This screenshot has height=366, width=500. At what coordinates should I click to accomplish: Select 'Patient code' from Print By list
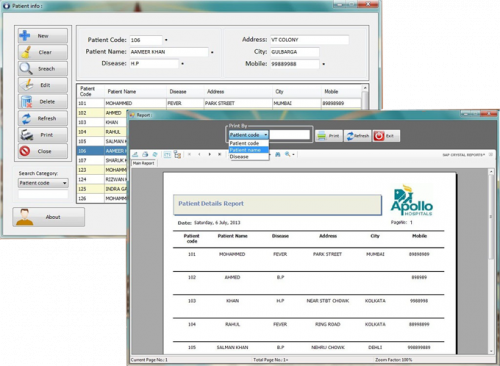click(249, 143)
